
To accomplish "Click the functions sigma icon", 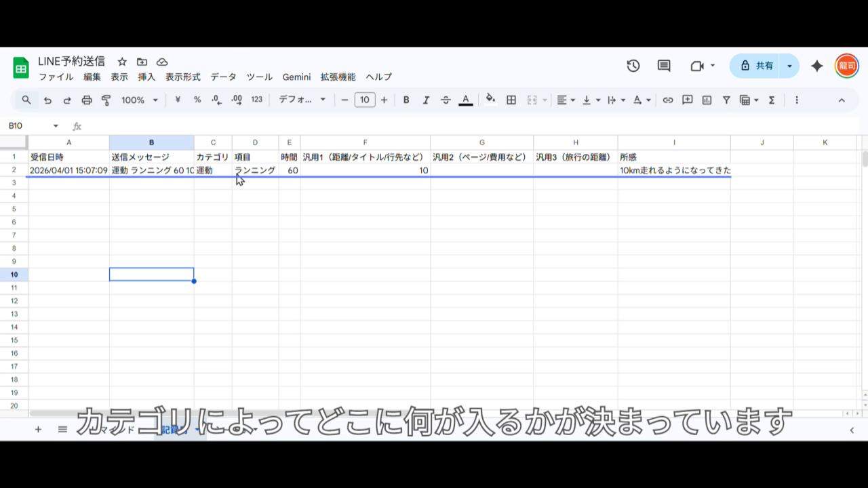I will [x=772, y=100].
